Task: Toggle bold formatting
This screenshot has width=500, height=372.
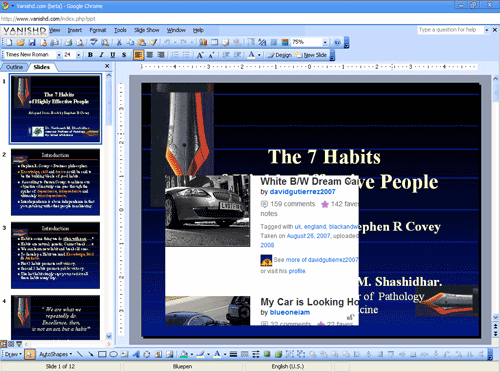Action: (x=90, y=55)
